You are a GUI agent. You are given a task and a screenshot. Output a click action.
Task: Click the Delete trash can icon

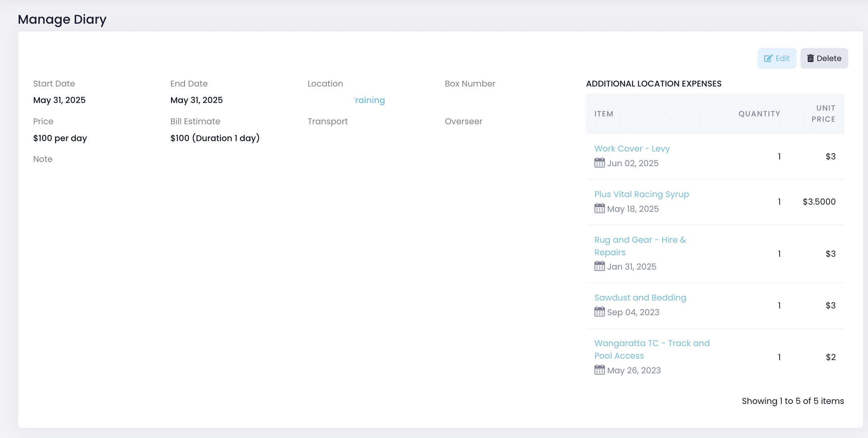pyautogui.click(x=811, y=59)
